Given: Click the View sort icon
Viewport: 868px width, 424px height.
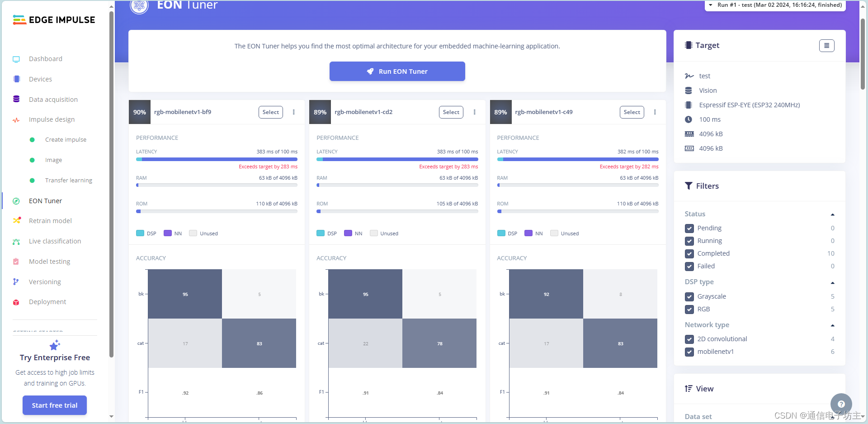Looking at the screenshot, I should [x=689, y=389].
